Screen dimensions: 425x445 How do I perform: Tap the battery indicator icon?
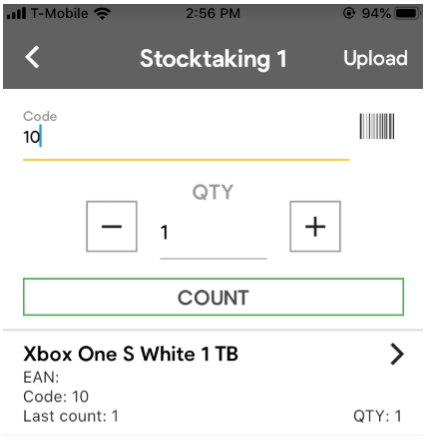pos(406,13)
